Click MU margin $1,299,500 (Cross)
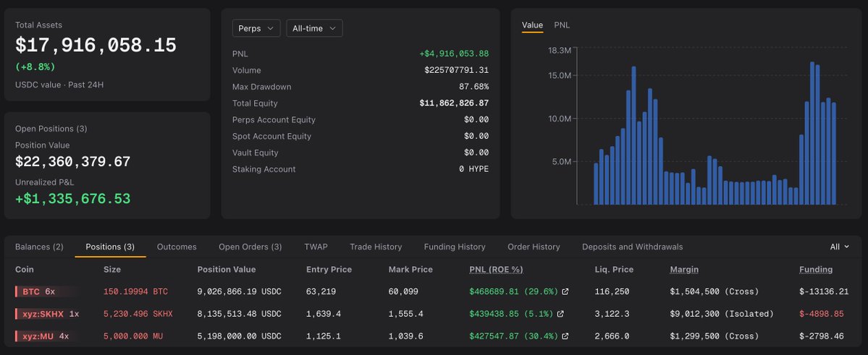This screenshot has width=868, height=355. pos(714,335)
